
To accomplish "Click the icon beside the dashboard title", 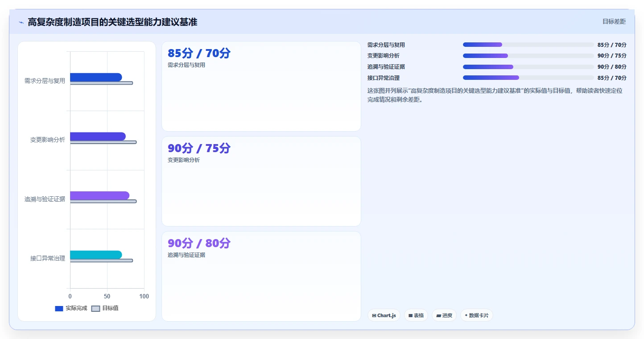I will (21, 22).
